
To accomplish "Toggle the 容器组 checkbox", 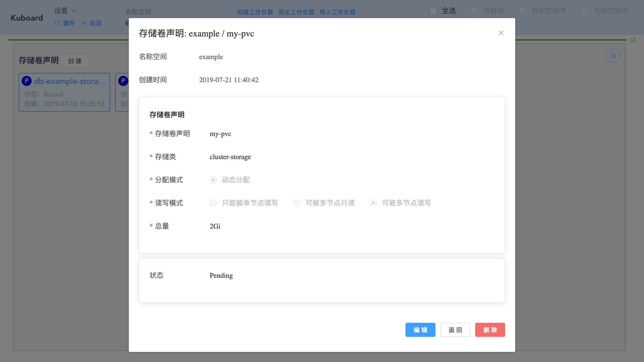I will point(474,11).
